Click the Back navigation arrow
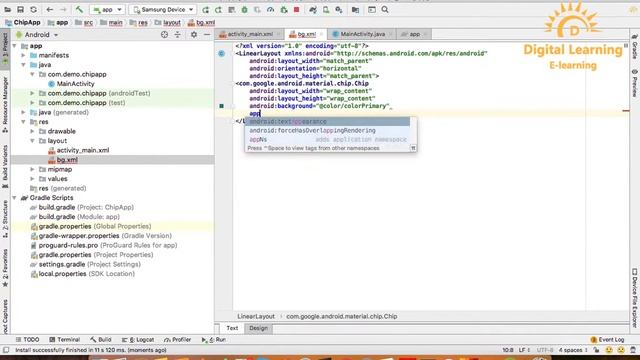The width and height of the screenshot is (640, 360). click(x=50, y=9)
